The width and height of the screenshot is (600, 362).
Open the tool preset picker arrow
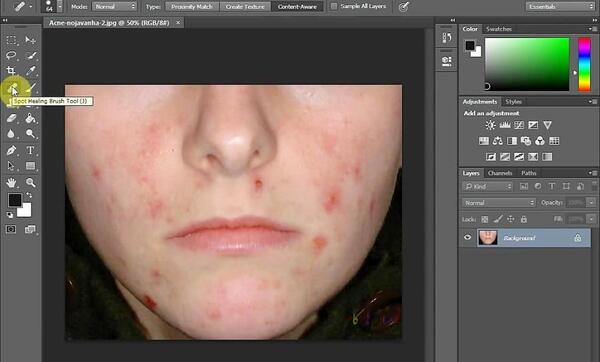pos(31,7)
